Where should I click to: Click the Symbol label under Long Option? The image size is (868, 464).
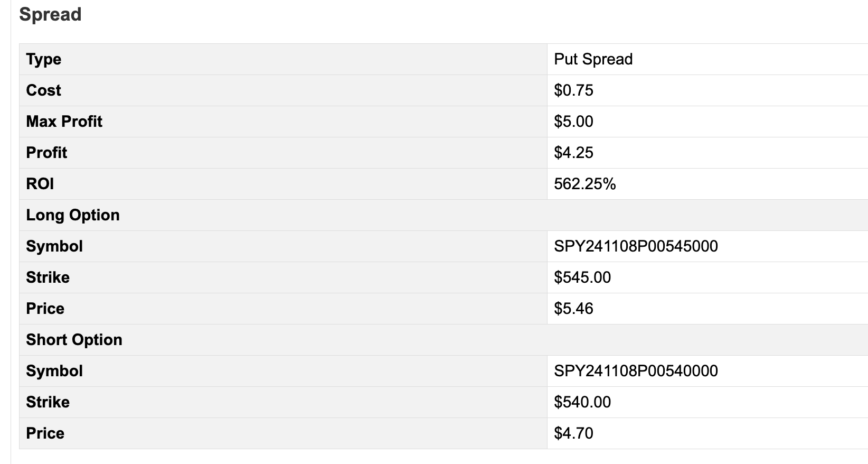point(54,246)
